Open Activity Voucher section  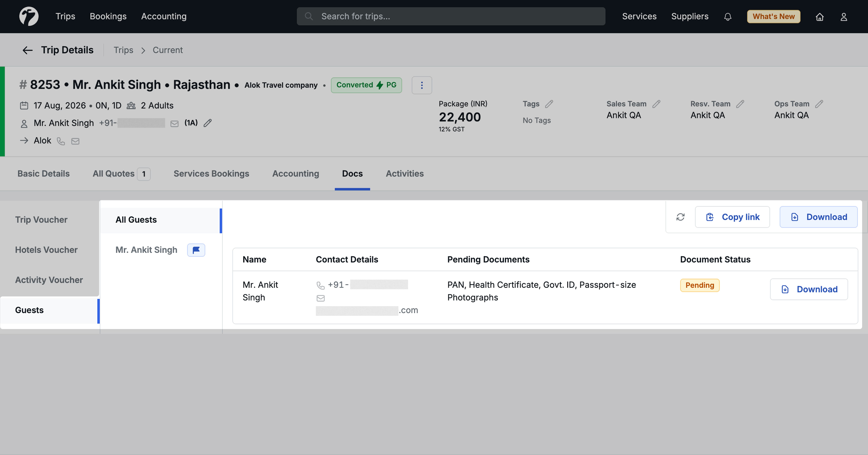[x=49, y=280]
